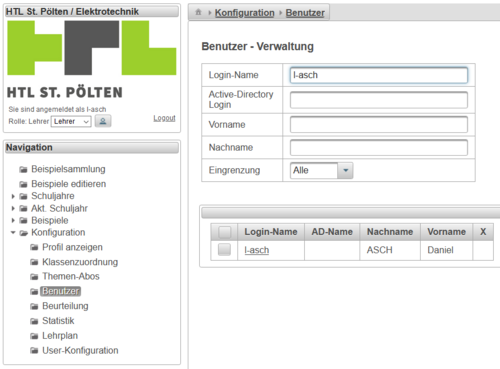Click the user profile icon button beside role selector
This screenshot has height=369, width=500.
click(x=103, y=121)
